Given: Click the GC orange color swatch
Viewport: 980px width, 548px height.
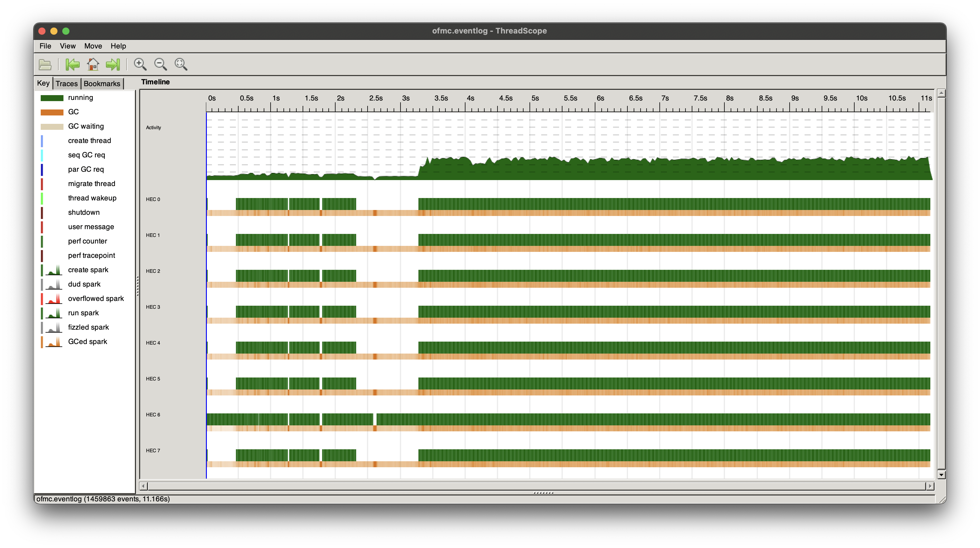Looking at the screenshot, I should pyautogui.click(x=52, y=112).
